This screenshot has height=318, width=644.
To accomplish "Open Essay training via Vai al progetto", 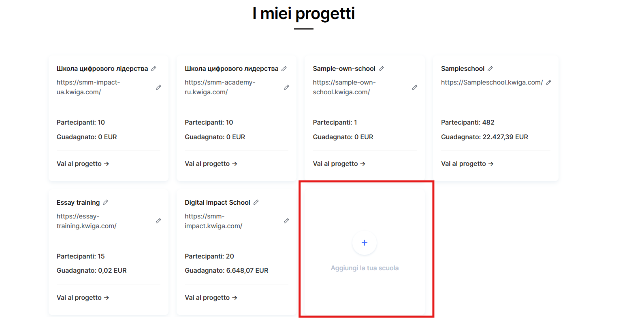I will (x=83, y=298).
